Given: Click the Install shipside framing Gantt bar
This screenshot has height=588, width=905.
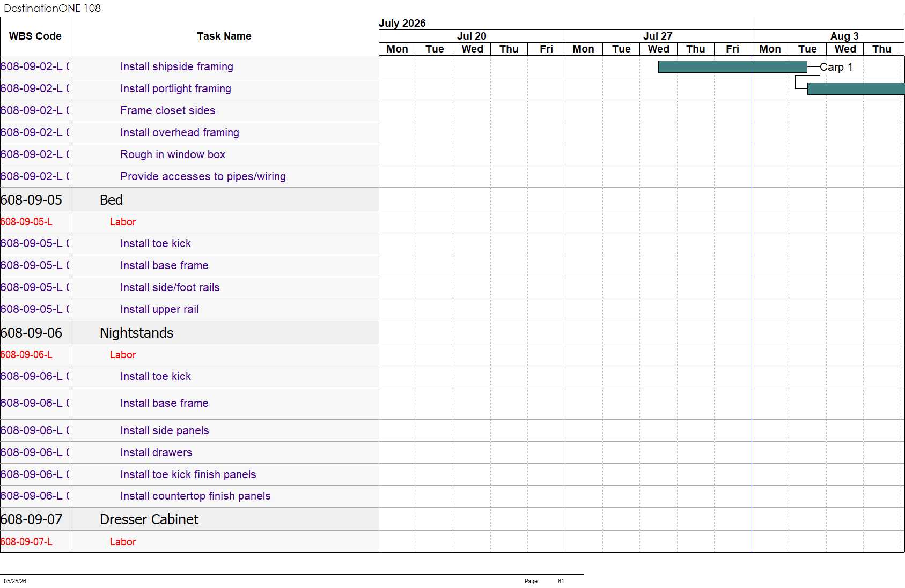Looking at the screenshot, I should tap(732, 67).
